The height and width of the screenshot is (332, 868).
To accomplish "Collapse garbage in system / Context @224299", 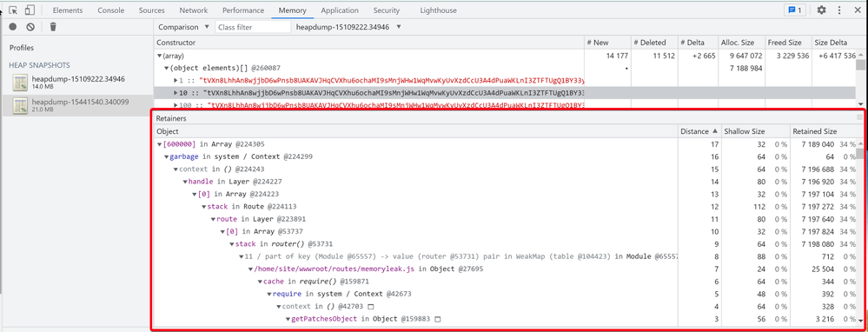I will pos(166,156).
